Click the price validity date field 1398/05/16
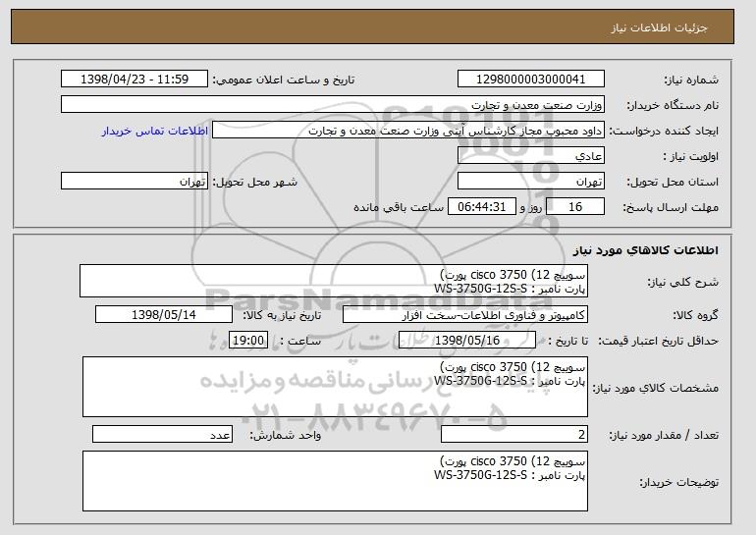This screenshot has height=535, width=756. (467, 341)
